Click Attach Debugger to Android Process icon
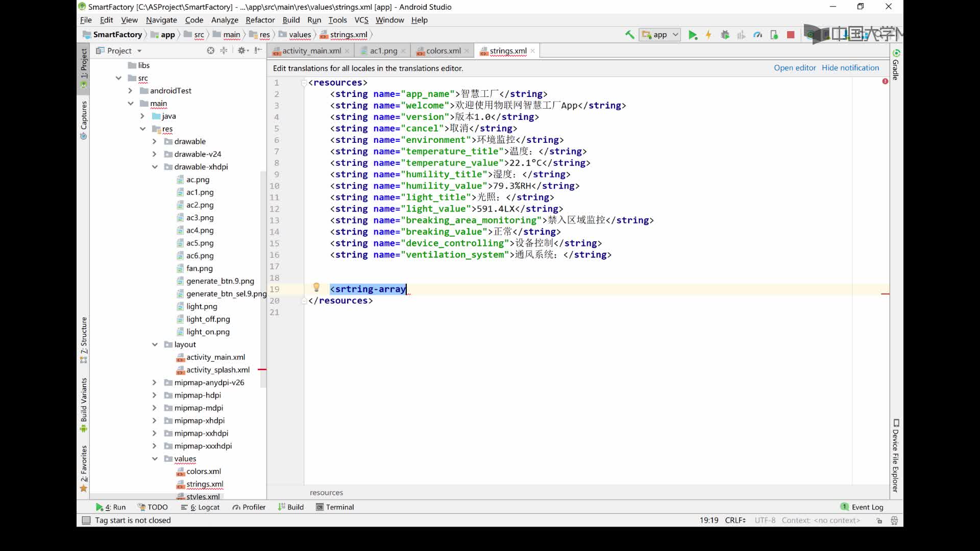Screen dimensions: 980x551 (774, 35)
